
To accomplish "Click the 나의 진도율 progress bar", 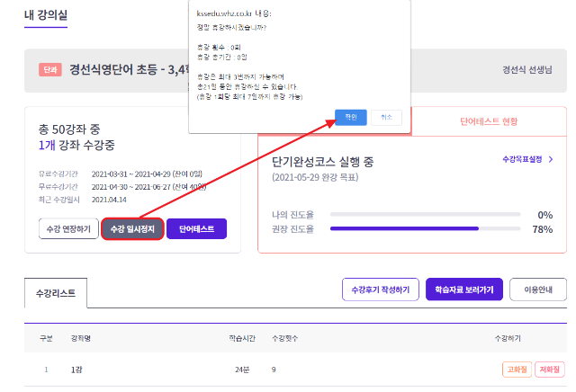I will coord(425,215).
